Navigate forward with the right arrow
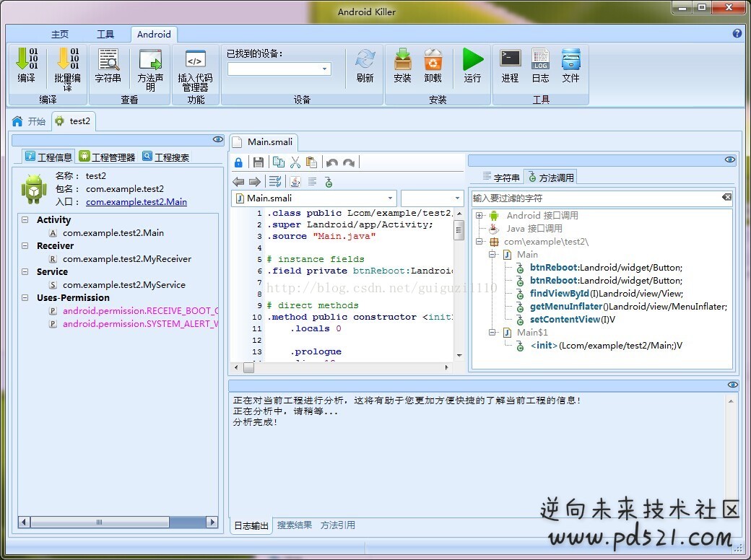 point(255,182)
